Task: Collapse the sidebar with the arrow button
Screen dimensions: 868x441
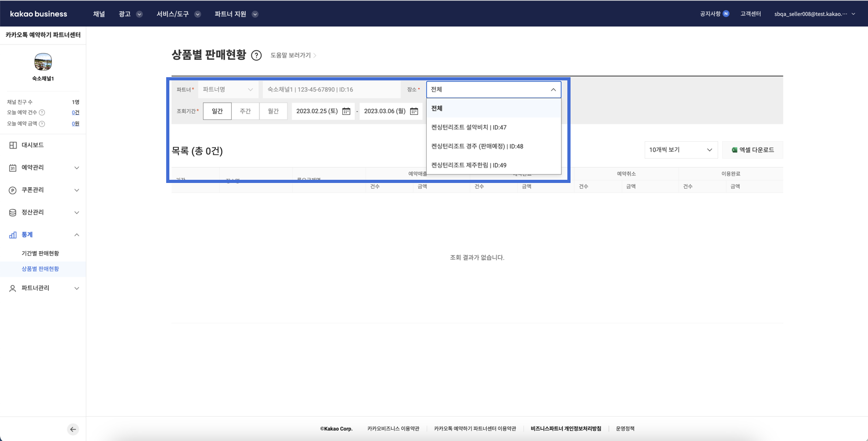Action: (x=73, y=429)
